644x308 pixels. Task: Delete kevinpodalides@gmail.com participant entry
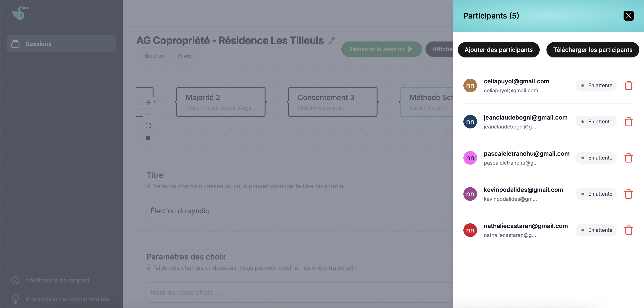tap(628, 194)
